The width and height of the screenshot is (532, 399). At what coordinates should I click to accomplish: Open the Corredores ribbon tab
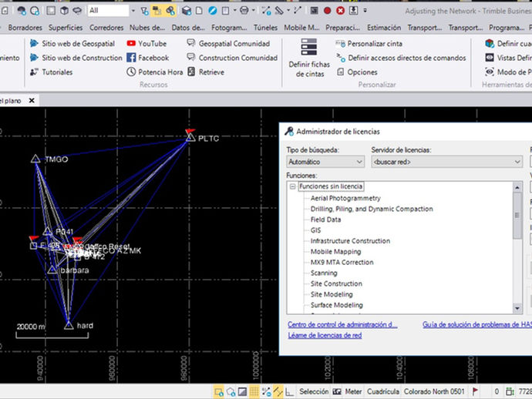click(x=106, y=28)
